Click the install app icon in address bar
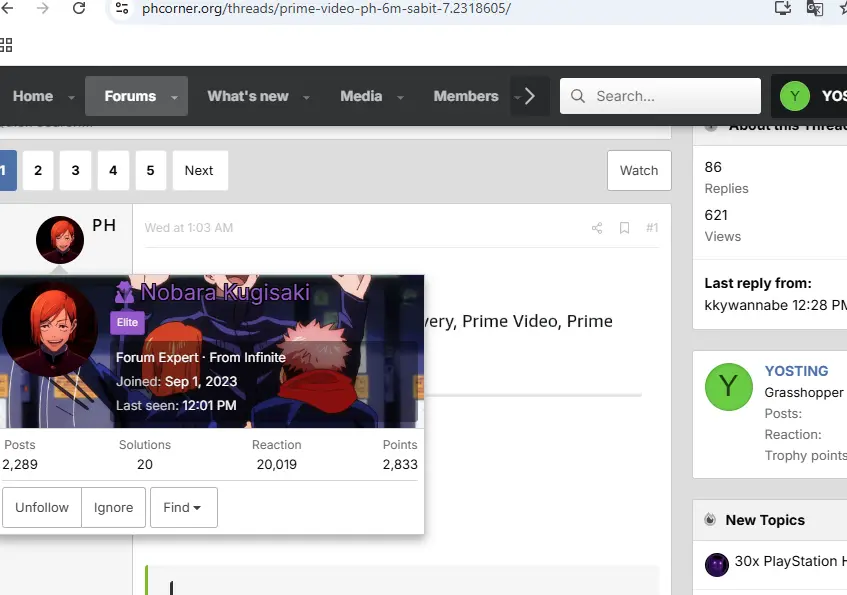The image size is (847, 595). tap(783, 8)
